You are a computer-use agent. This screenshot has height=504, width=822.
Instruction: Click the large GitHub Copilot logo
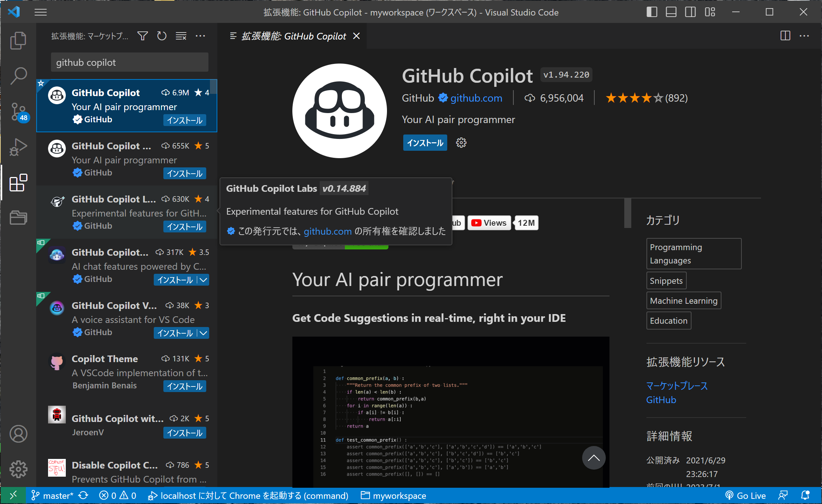click(339, 111)
